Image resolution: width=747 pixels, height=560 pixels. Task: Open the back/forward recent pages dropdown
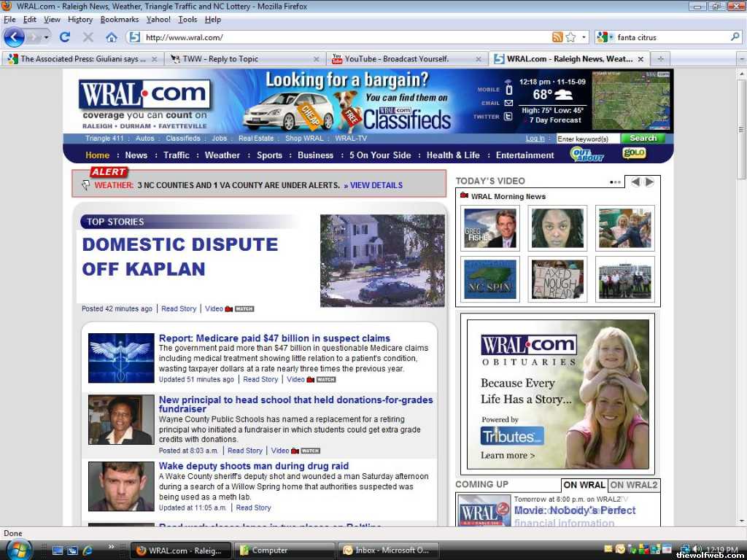pyautogui.click(x=47, y=37)
